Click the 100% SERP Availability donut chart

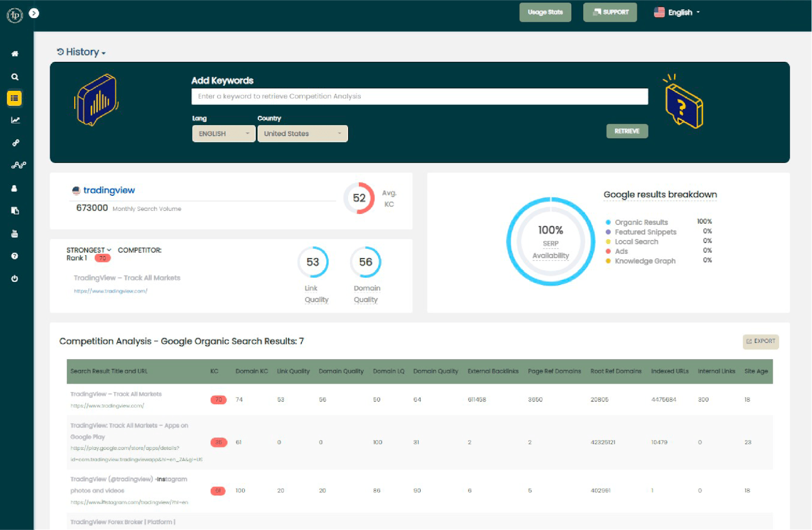(x=551, y=241)
